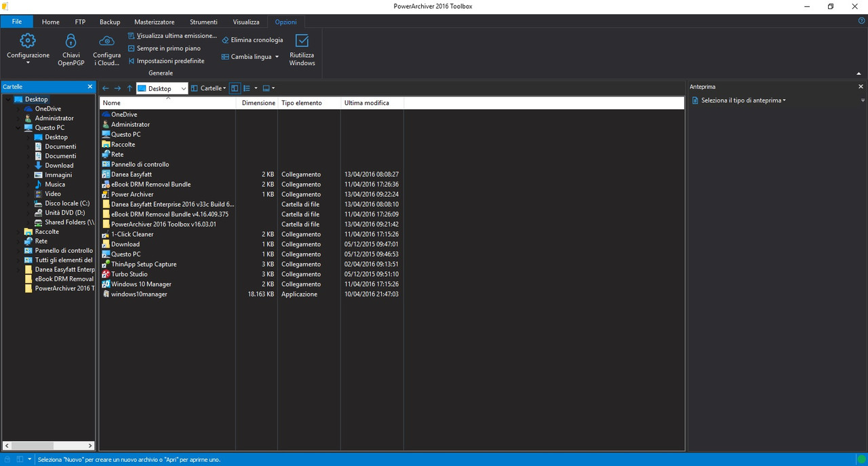Select eBook DRM Removal Bundle shortcut
Viewport: 868px width, 466px height.
[151, 185]
